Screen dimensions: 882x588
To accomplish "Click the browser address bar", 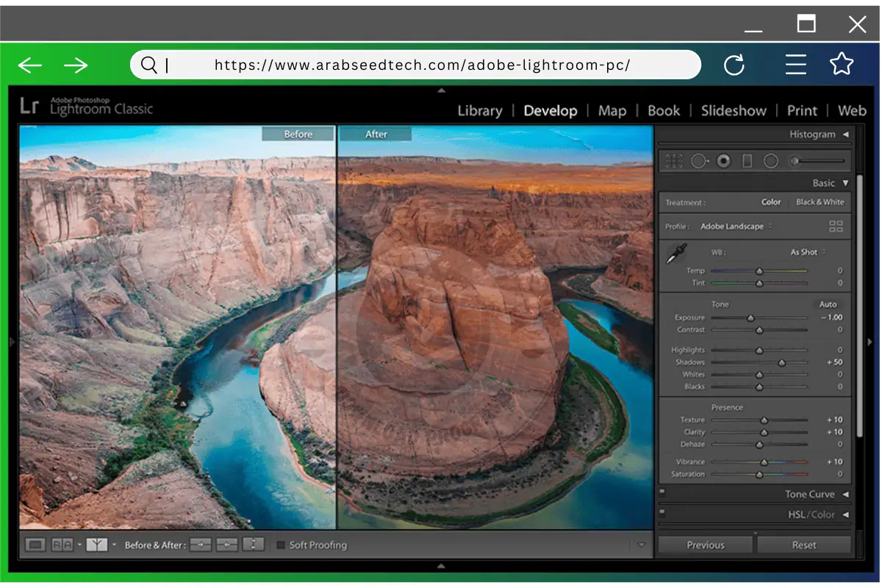I will click(x=419, y=65).
